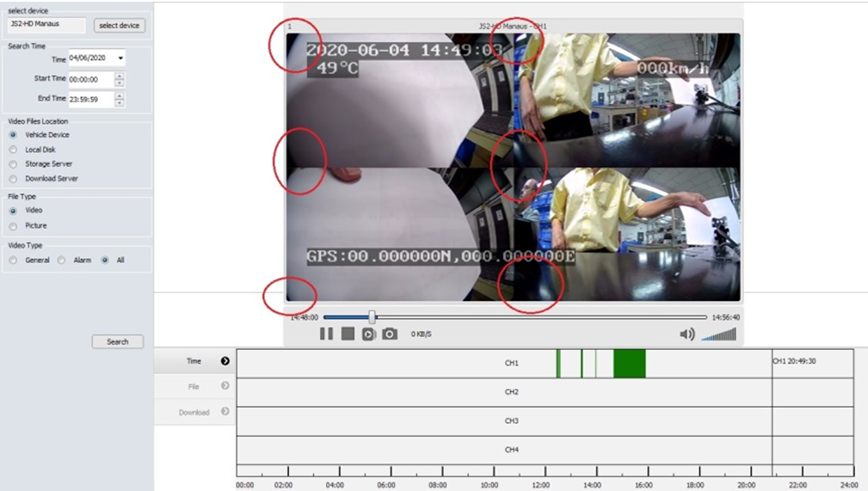Stop the video playback
This screenshot has height=491, width=868.
(x=348, y=334)
